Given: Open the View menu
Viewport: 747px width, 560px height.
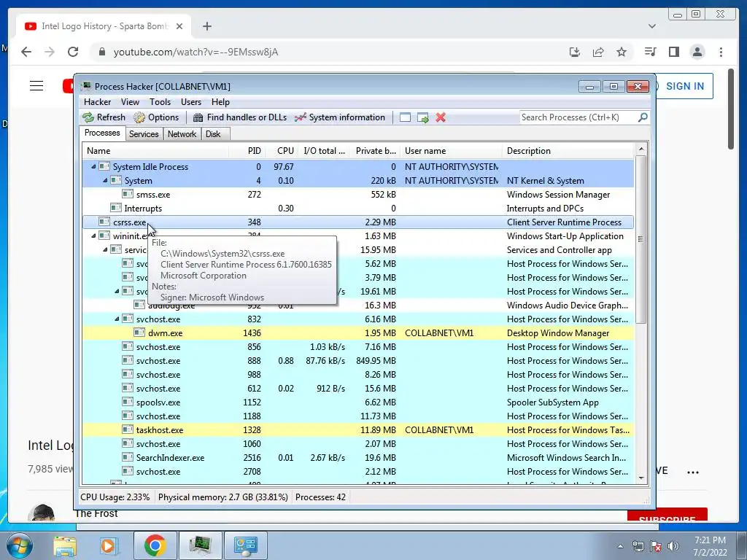Looking at the screenshot, I should (x=130, y=102).
